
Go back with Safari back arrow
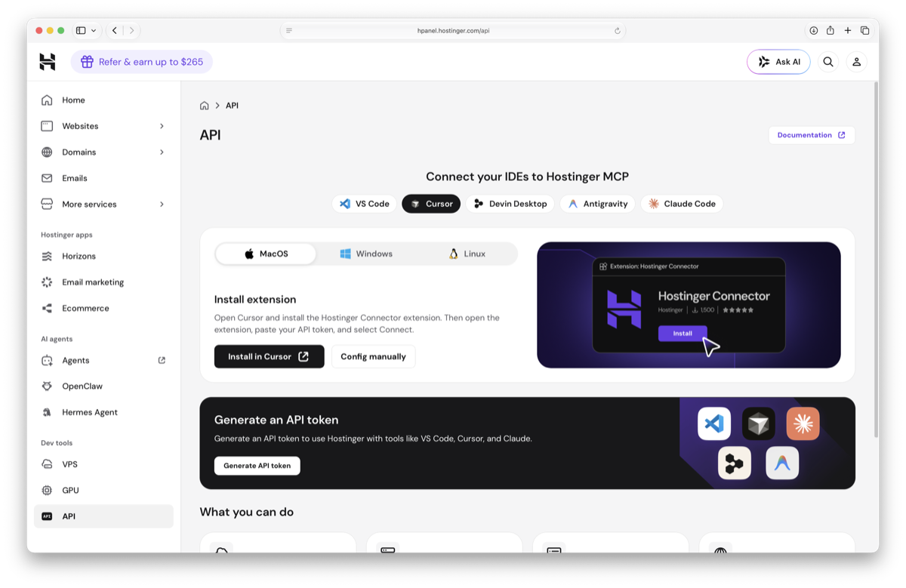tap(115, 31)
